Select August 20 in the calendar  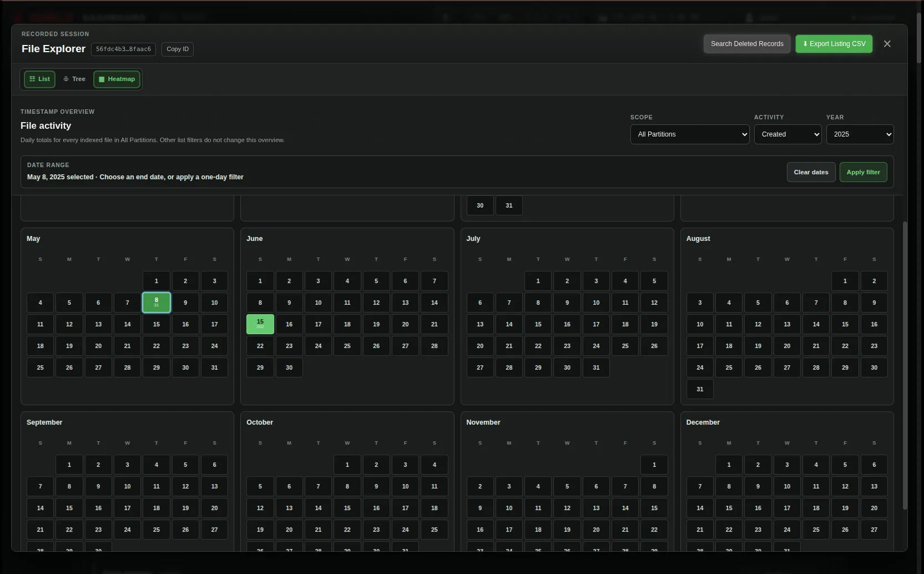click(787, 346)
